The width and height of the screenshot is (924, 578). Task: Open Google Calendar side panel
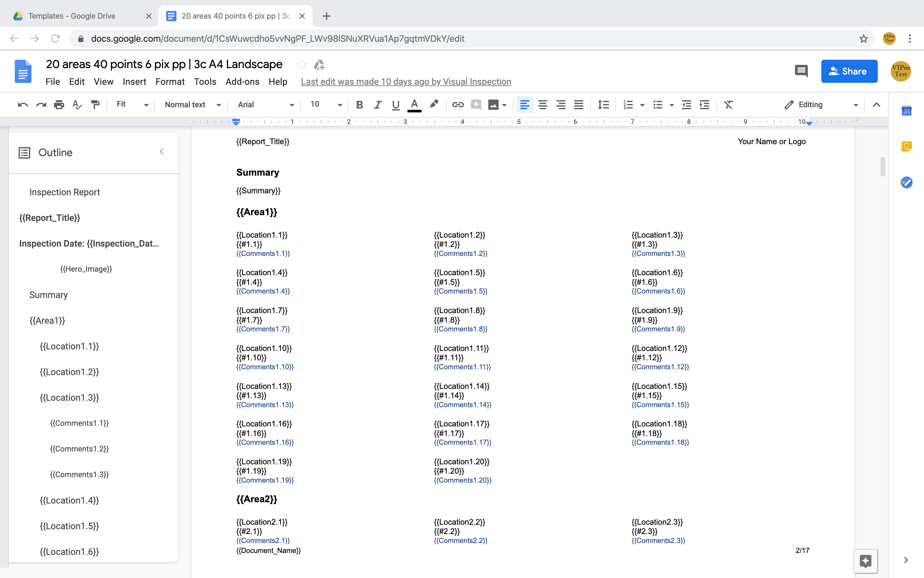coord(906,111)
